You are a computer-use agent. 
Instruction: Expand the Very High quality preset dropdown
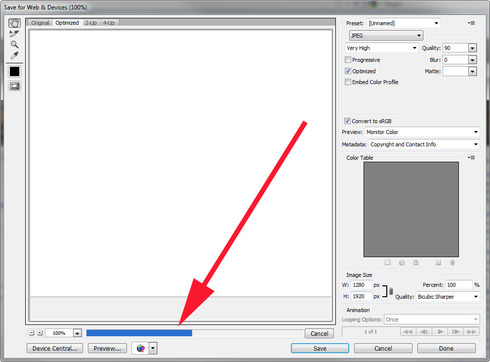pyautogui.click(x=381, y=48)
